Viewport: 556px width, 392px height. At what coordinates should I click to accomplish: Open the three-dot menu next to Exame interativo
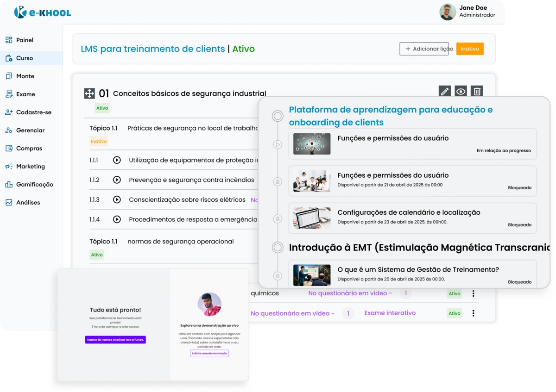point(473,313)
